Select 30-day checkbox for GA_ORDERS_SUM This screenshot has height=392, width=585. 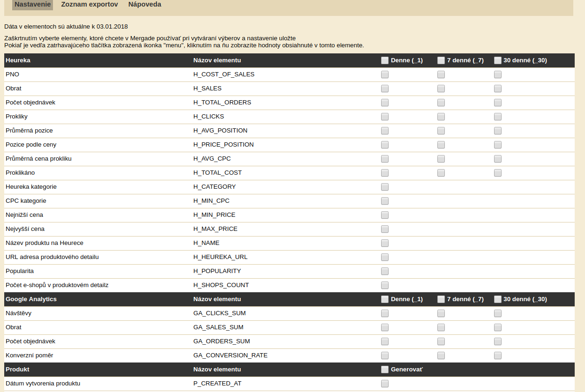click(x=498, y=341)
